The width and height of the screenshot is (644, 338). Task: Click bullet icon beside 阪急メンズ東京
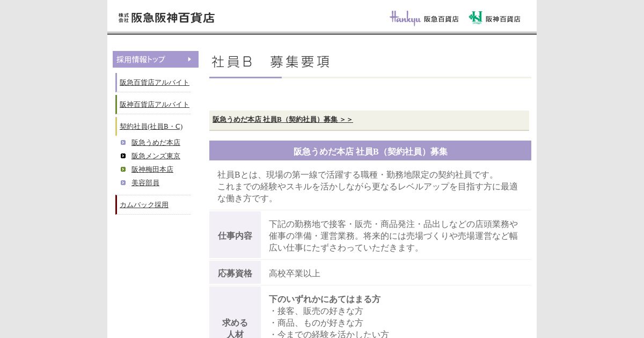(123, 156)
